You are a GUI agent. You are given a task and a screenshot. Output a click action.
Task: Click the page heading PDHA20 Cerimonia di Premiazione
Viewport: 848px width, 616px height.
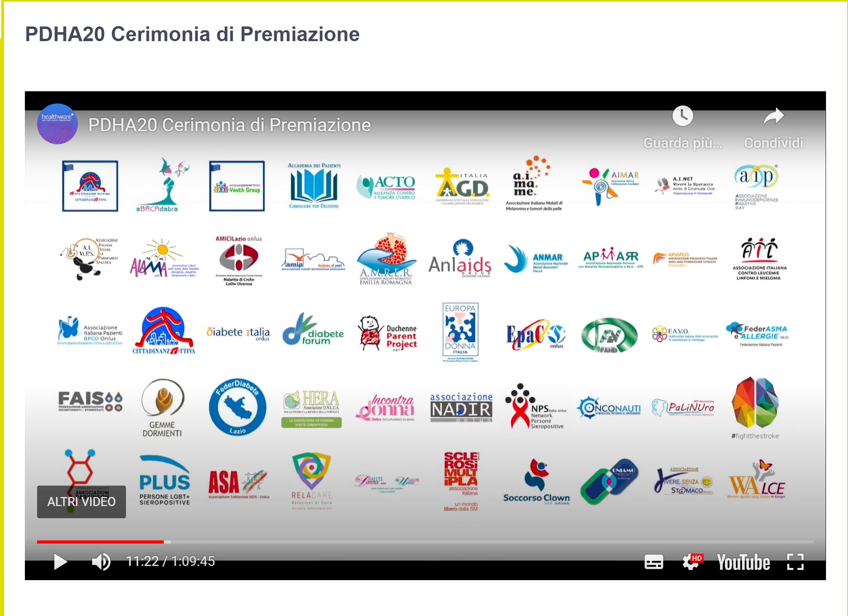[x=192, y=34]
